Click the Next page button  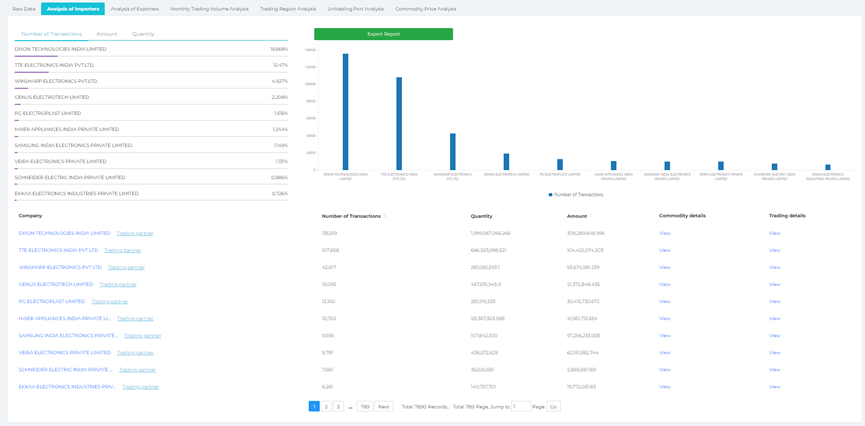pos(383,407)
